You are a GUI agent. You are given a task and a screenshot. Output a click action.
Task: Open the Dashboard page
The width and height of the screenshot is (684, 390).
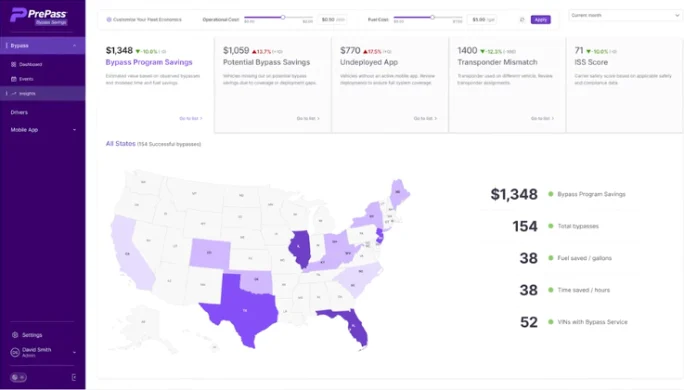[x=30, y=64]
